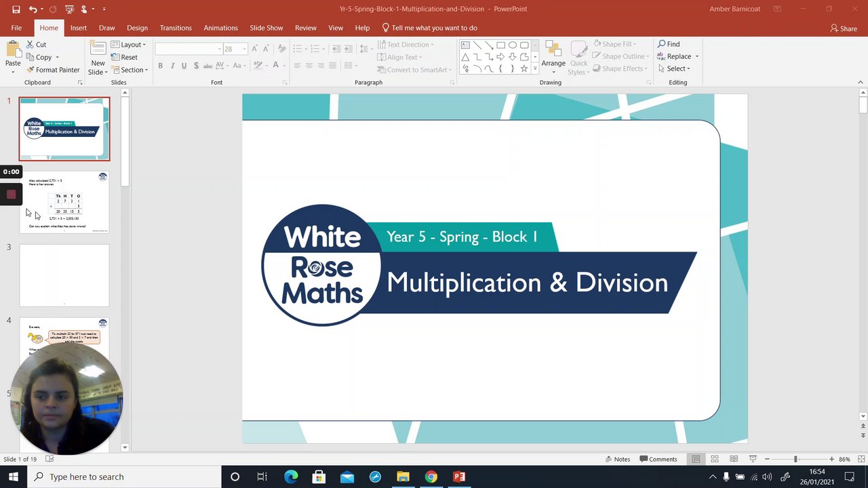Click Tell me what you want to do
868x488 pixels.
[x=429, y=28]
